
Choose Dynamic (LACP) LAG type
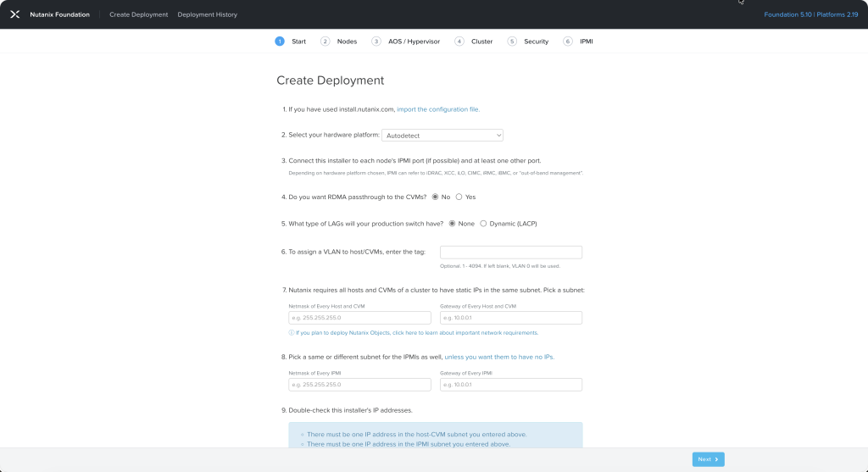[x=483, y=224]
